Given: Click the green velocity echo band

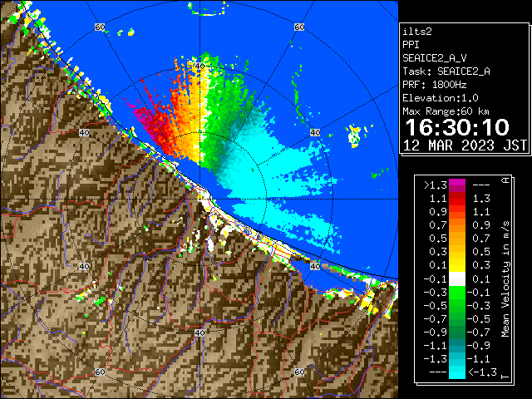Looking at the screenshot, I should tap(220, 112).
